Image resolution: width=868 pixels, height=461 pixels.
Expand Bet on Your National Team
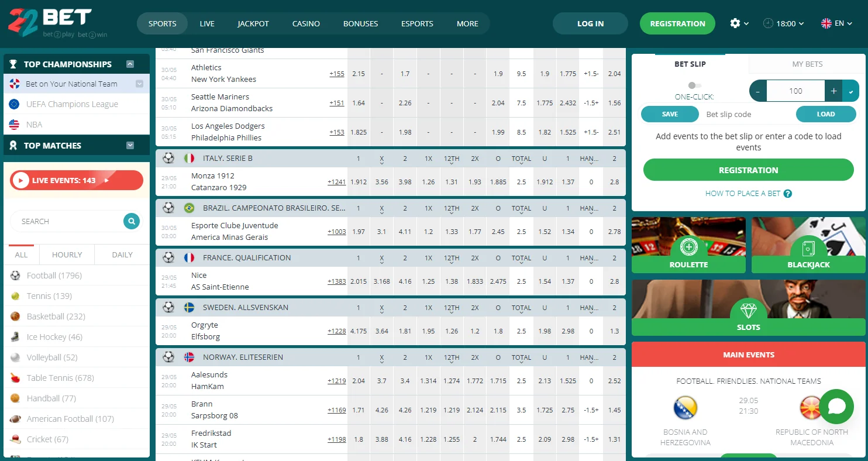pos(139,84)
